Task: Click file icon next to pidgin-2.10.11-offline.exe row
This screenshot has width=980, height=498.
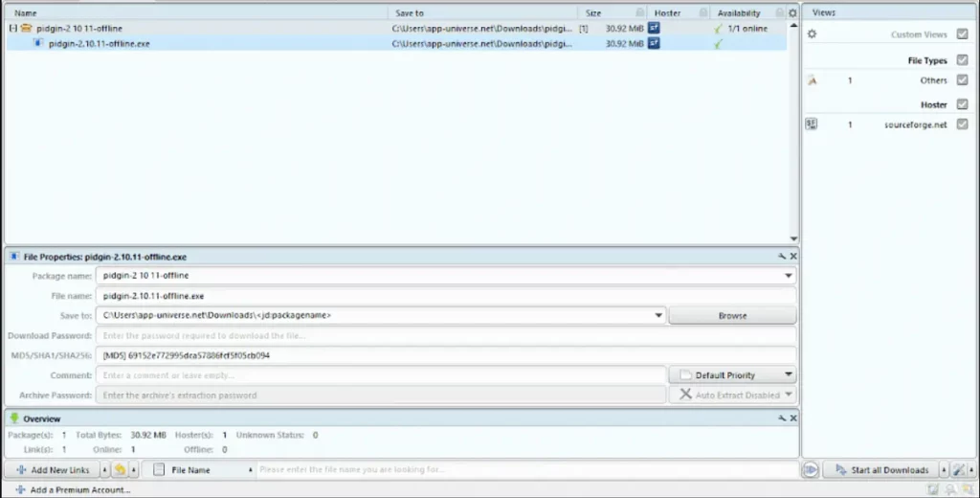Action: (38, 43)
